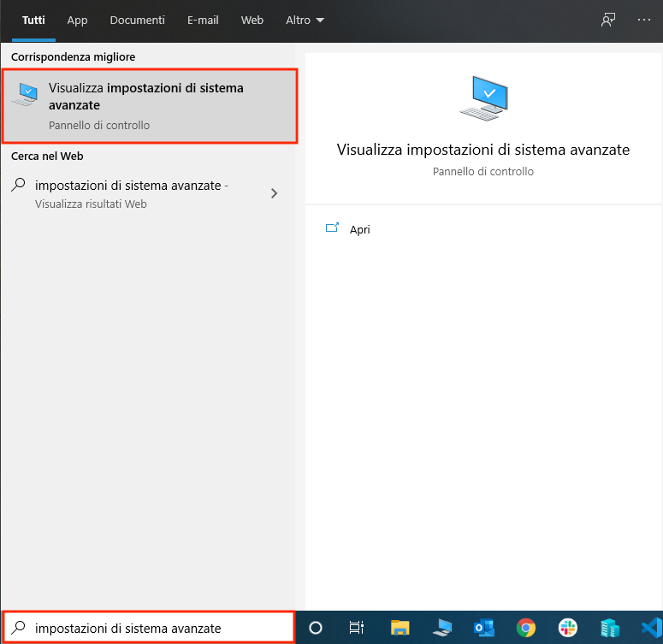
Task: Open the computer app icon on taskbar
Action: click(442, 628)
